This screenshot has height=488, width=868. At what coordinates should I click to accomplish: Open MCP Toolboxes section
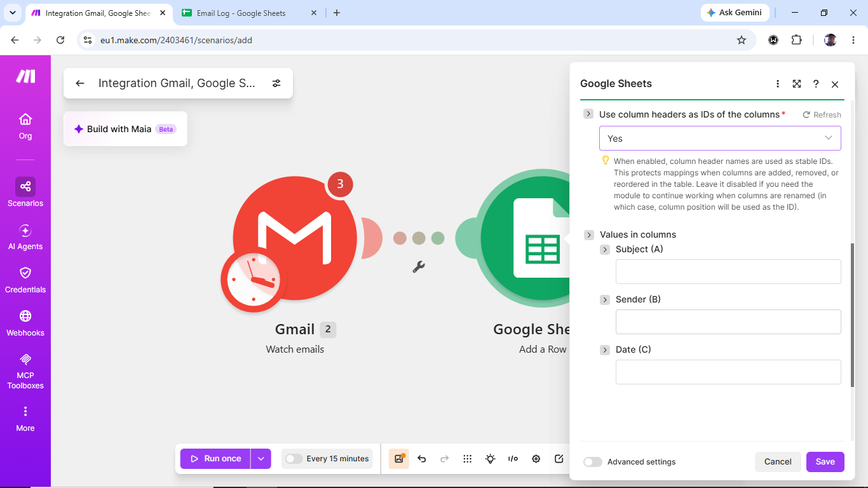[25, 372]
